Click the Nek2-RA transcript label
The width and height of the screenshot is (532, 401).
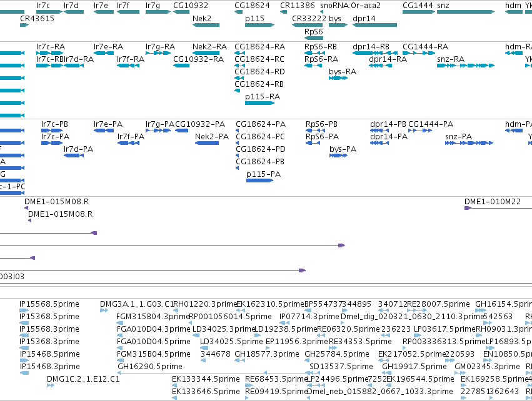pos(209,46)
